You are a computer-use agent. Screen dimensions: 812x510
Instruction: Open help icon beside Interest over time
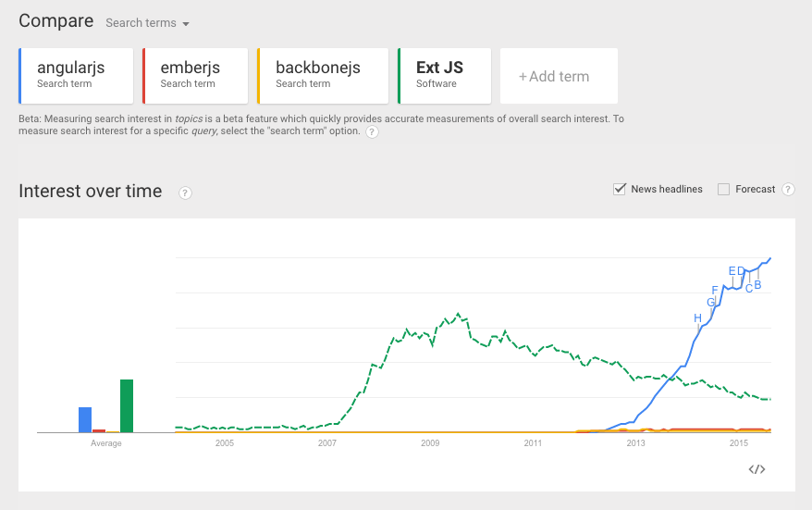tap(185, 193)
